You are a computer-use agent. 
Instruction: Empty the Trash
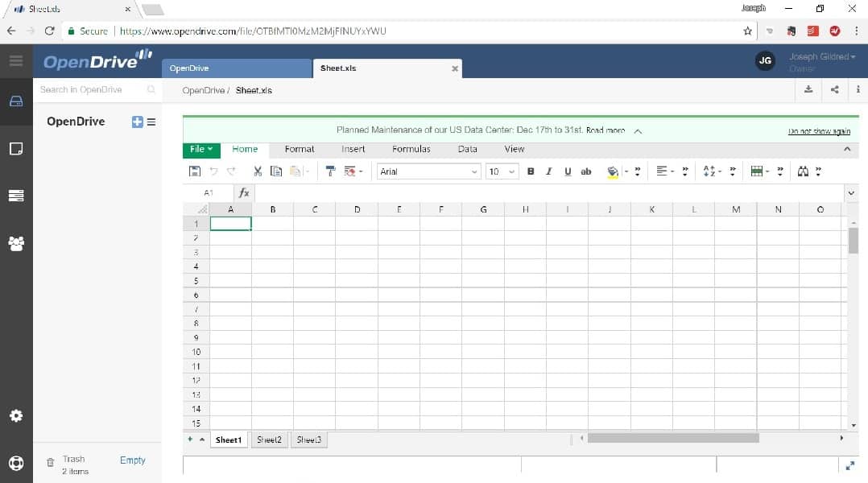click(x=132, y=460)
